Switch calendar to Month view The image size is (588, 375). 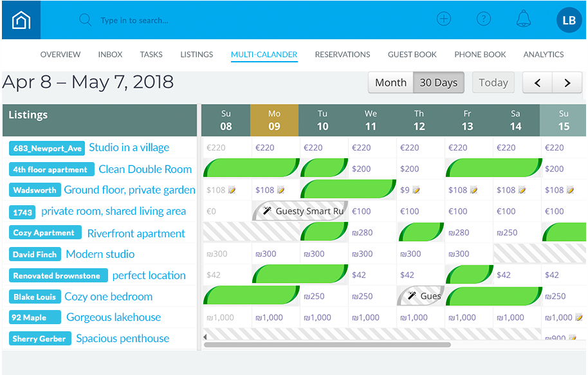tap(390, 82)
